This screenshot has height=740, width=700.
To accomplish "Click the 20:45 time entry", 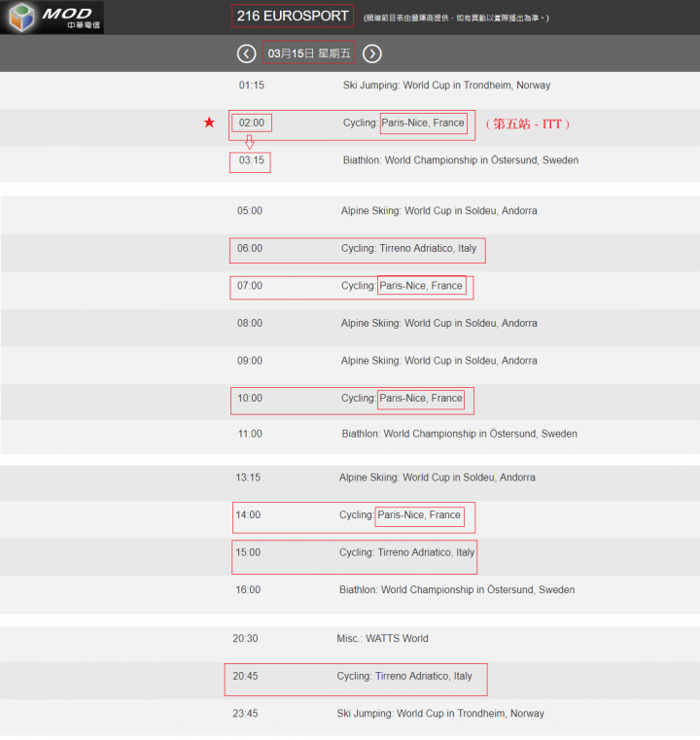I will [x=245, y=676].
